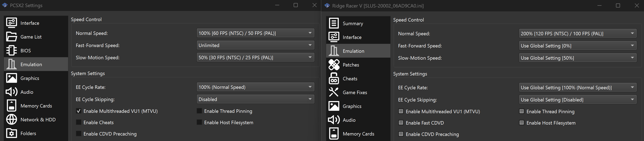Click the Emulation icon in Ridge Racer V window

click(x=334, y=51)
